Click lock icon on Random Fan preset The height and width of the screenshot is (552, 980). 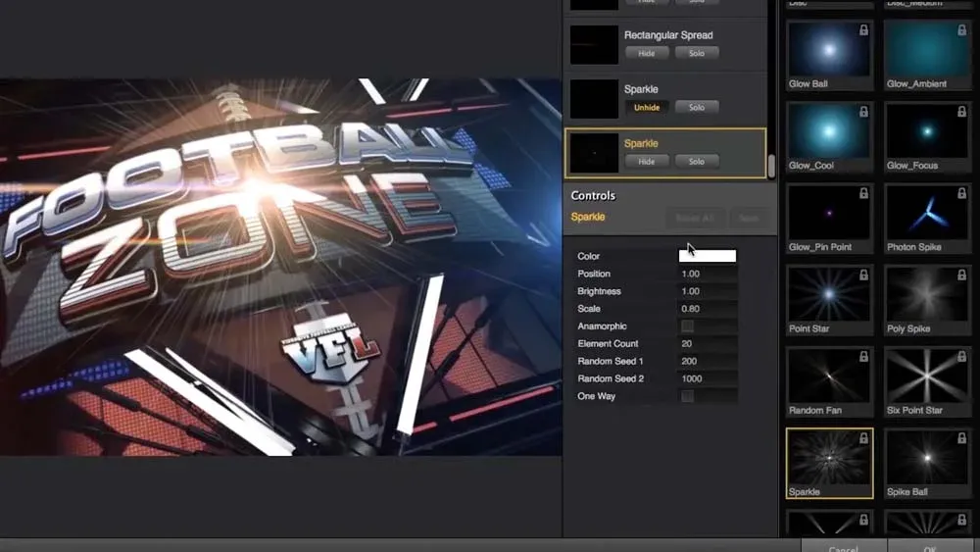863,356
